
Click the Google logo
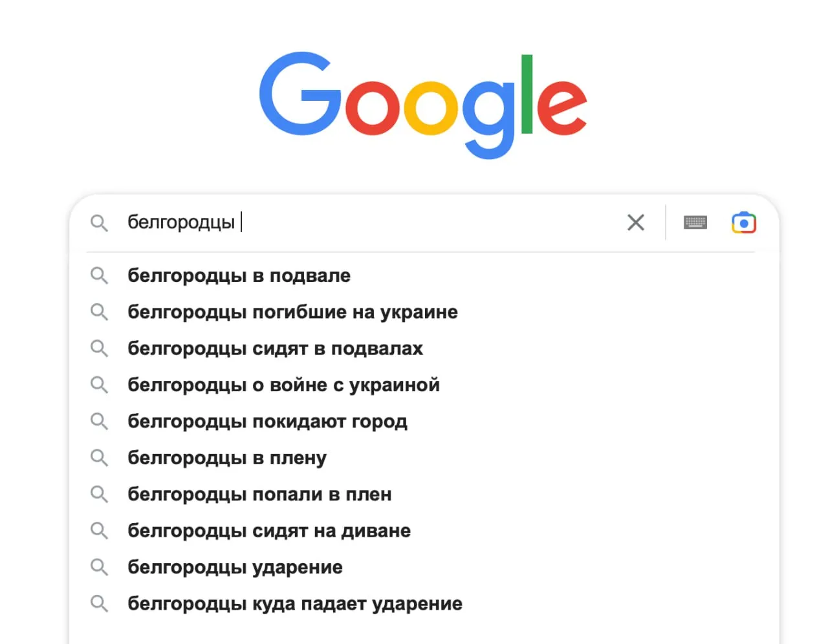click(423, 103)
